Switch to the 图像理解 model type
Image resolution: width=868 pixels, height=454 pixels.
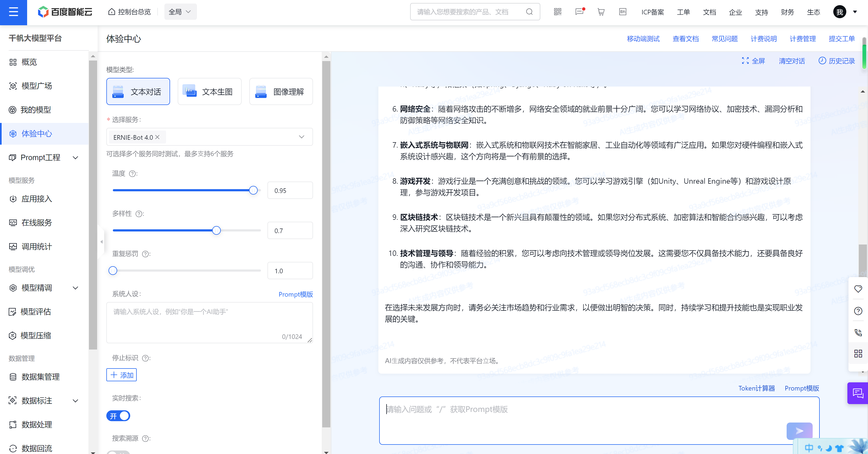pyautogui.click(x=281, y=91)
